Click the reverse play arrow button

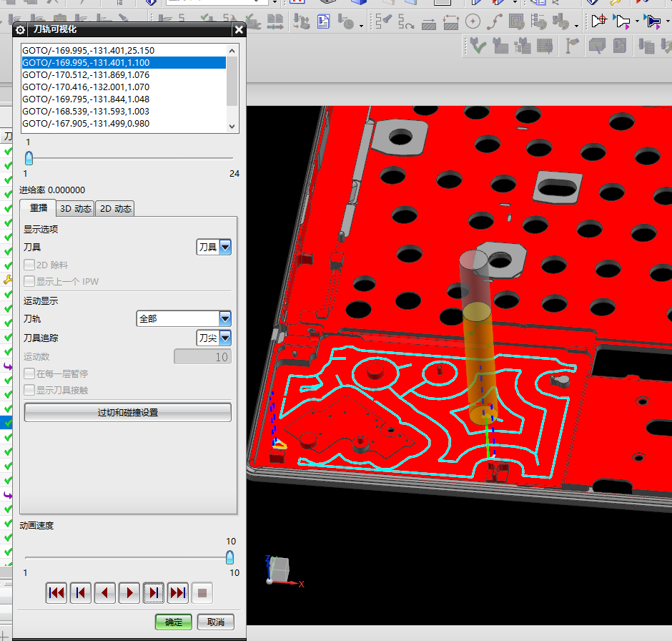[105, 592]
